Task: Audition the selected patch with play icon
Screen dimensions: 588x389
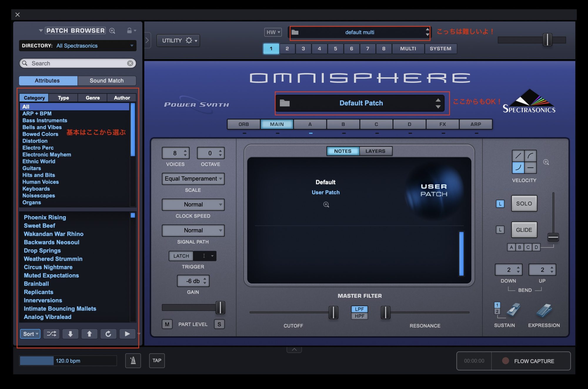Action: [127, 334]
